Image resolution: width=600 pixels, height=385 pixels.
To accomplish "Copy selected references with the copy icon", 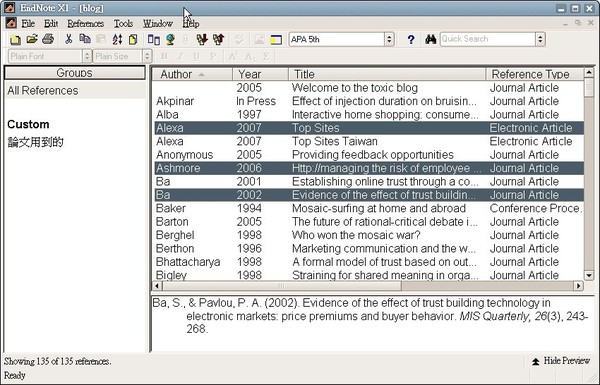I will click(x=85, y=39).
